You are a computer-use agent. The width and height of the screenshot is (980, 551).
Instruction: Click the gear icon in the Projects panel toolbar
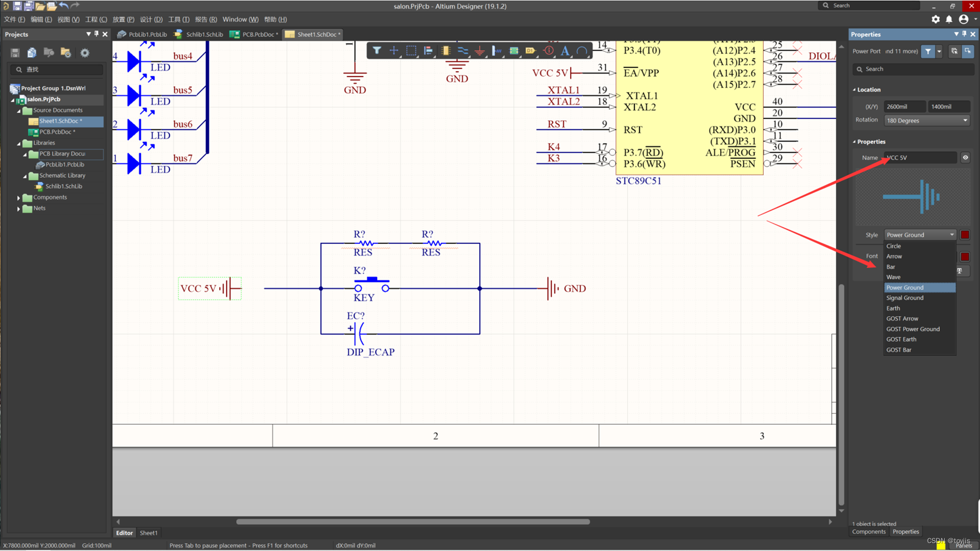coord(85,53)
